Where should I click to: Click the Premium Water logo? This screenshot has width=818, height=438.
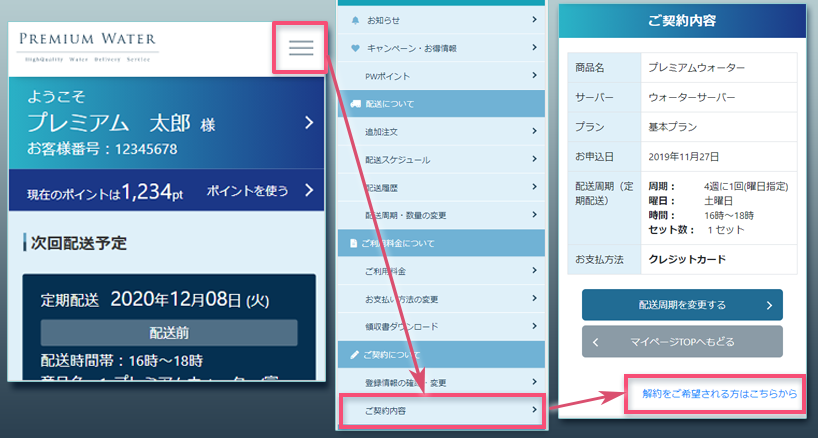(x=88, y=47)
